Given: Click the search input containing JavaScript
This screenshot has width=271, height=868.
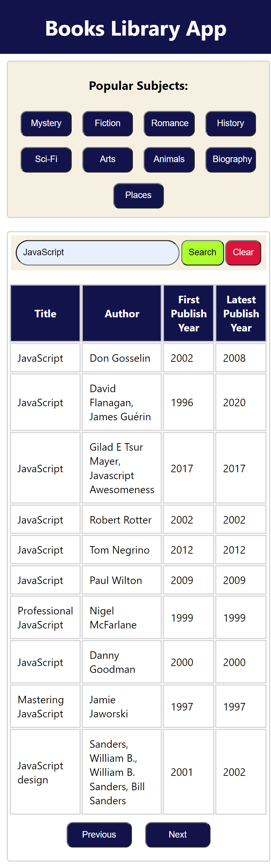Looking at the screenshot, I should pos(98,252).
